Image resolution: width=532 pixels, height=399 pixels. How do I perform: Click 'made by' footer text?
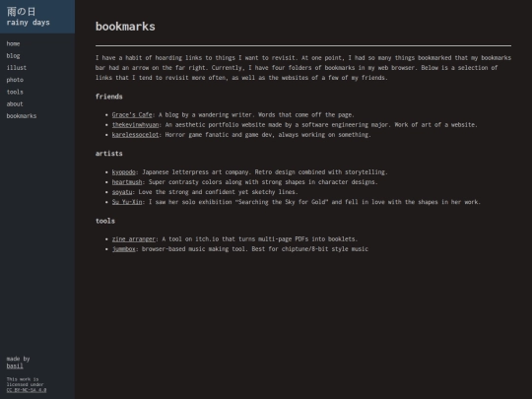point(18,359)
